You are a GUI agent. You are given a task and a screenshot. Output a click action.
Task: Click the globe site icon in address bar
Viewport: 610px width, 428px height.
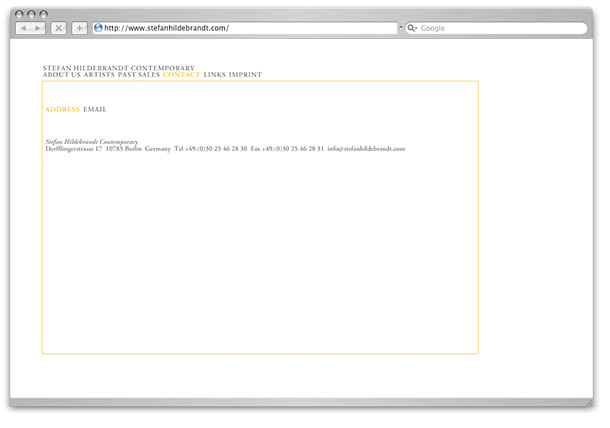pos(98,28)
